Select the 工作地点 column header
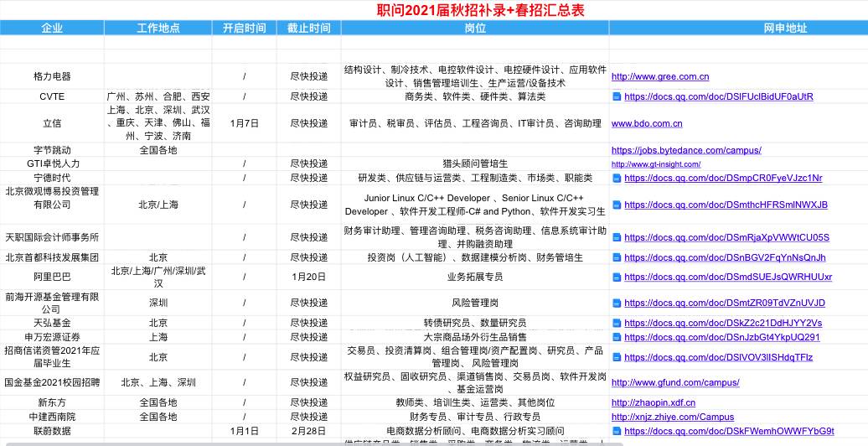Viewport: 868px width, 446px height. (x=158, y=28)
